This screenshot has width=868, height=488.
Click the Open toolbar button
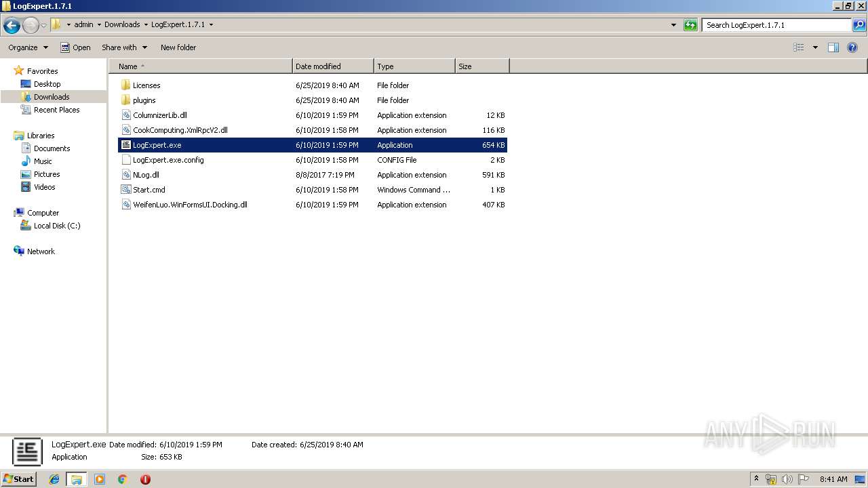(75, 47)
